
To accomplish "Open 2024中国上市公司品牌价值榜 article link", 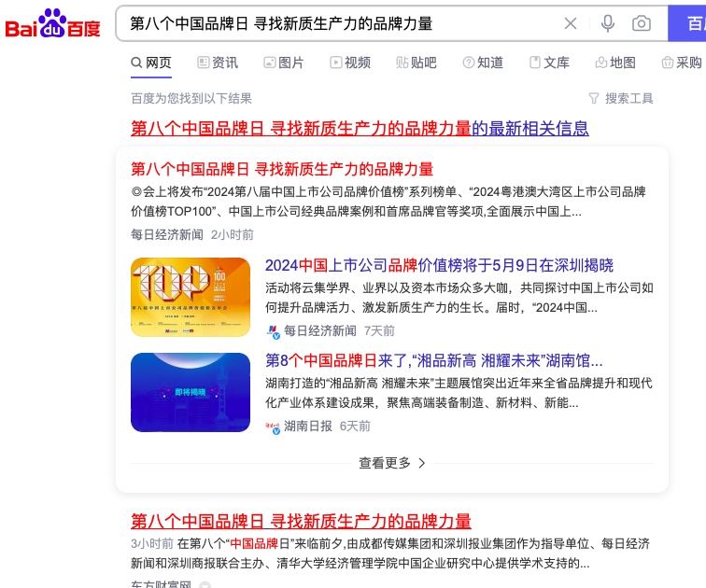I will tap(439, 265).
